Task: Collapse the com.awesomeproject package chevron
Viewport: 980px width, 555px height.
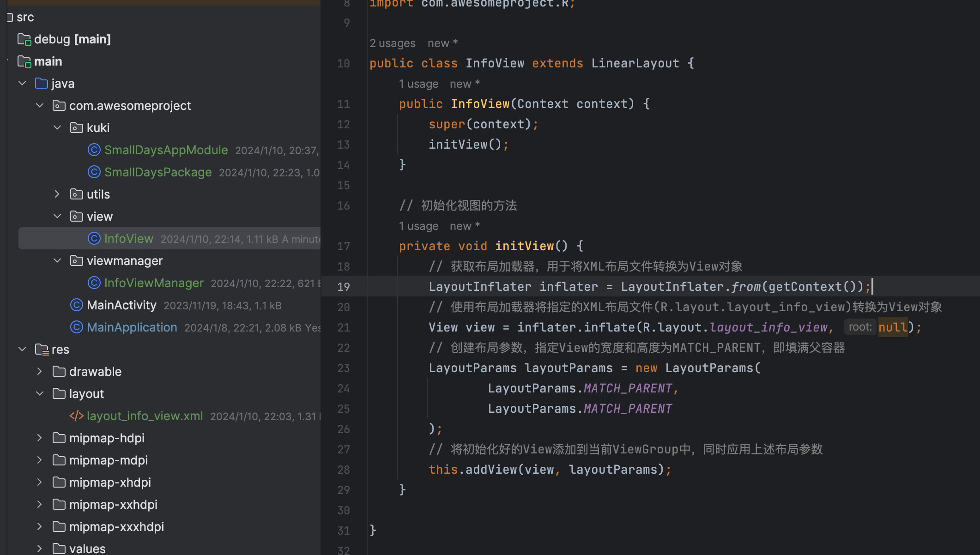Action: 40,106
